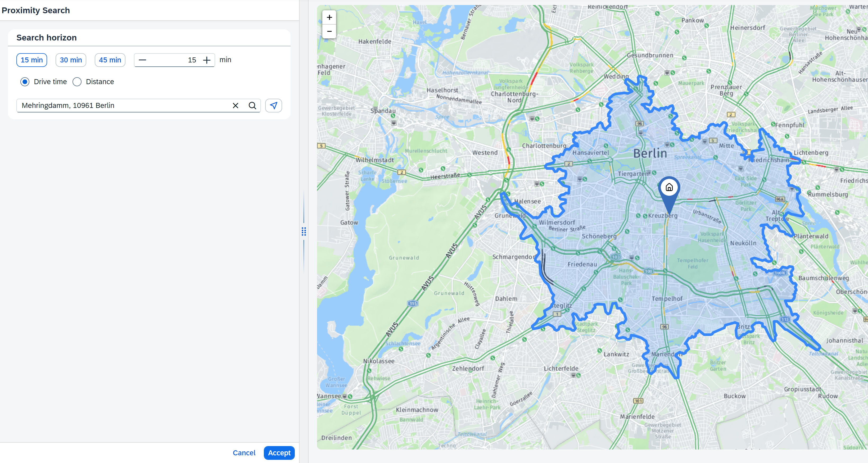The image size is (868, 463).
Task: Click the Dahlem label on map
Action: pyautogui.click(x=506, y=298)
